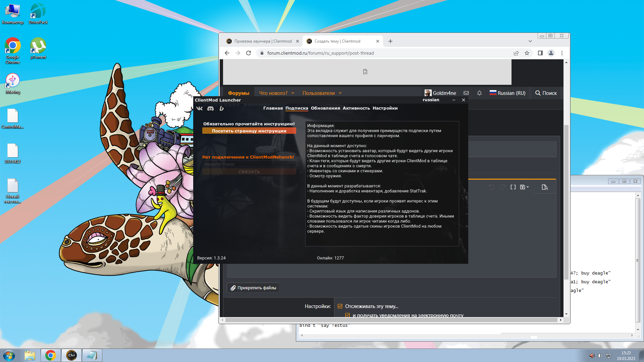Click the Boosty icon in launcher

221,108
